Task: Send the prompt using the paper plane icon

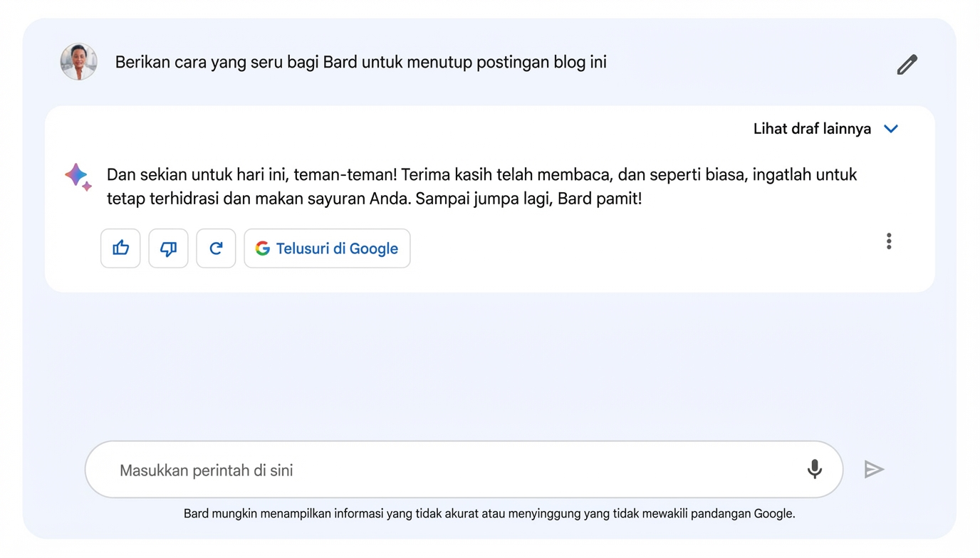Action: 874,470
